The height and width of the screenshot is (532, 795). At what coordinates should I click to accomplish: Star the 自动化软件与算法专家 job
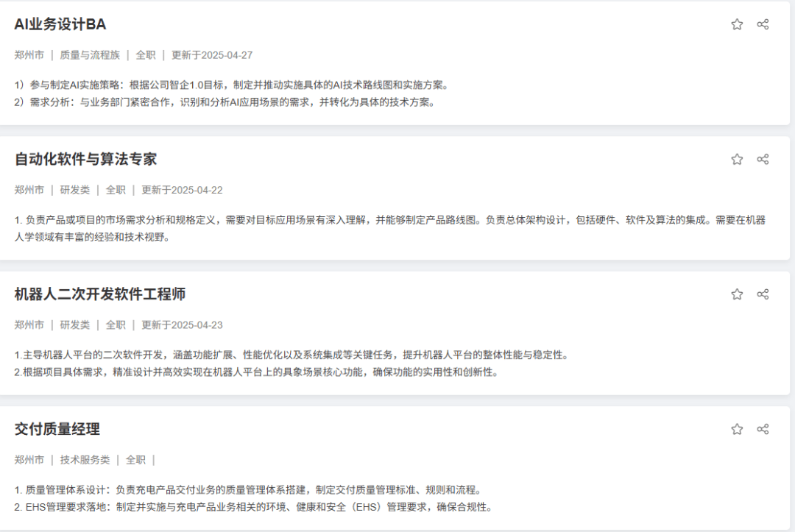(737, 159)
